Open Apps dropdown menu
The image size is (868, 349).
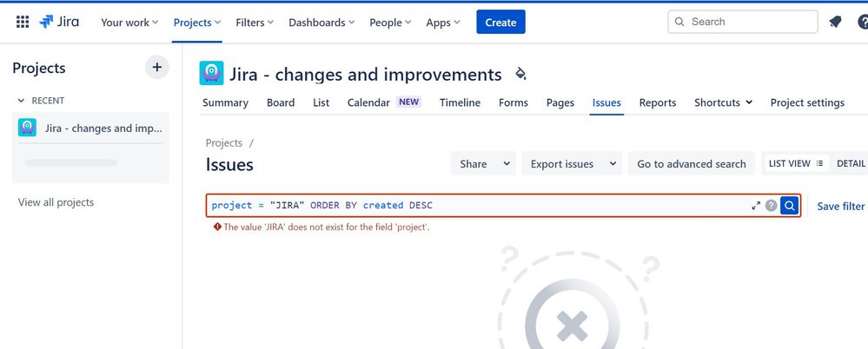443,23
